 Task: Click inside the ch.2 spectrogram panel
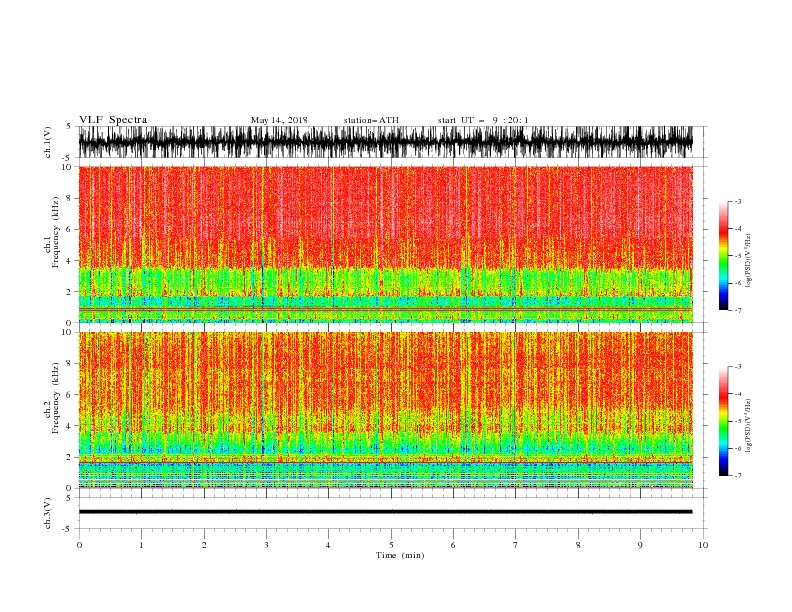[x=385, y=410]
